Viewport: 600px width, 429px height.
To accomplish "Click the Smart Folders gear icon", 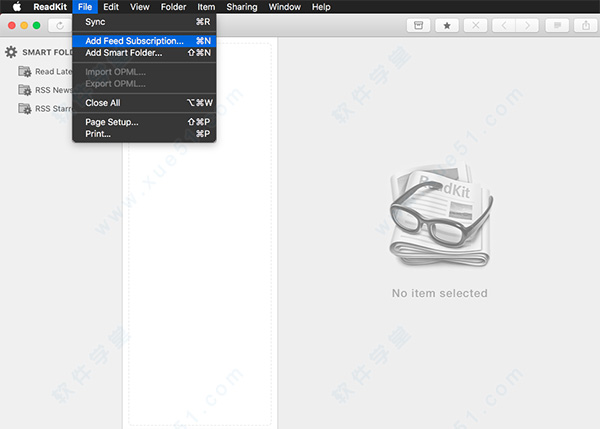I will (11, 52).
